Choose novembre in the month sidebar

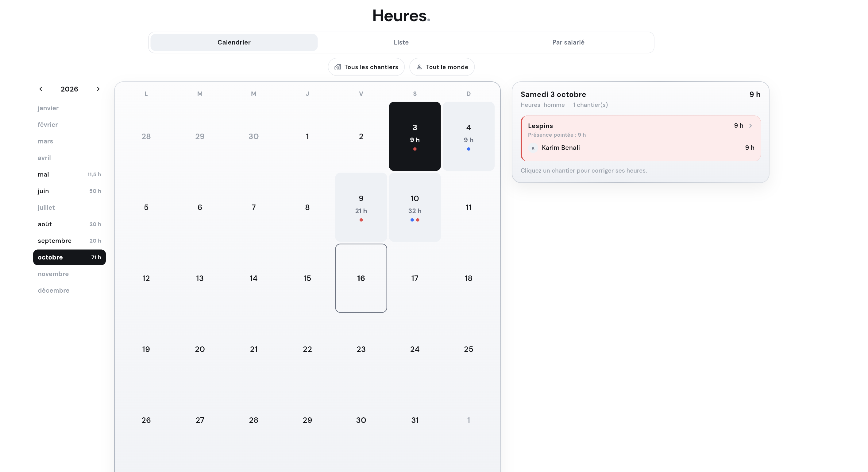point(69,274)
